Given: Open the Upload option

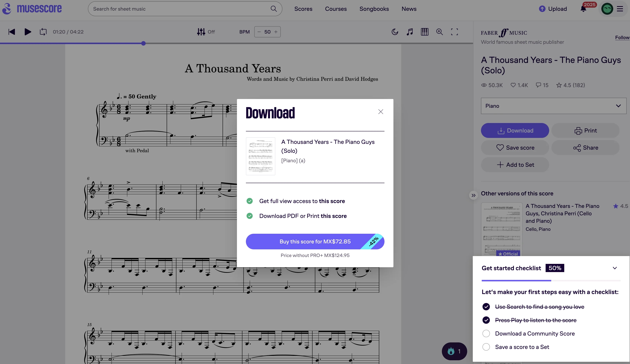Looking at the screenshot, I should click(553, 9).
